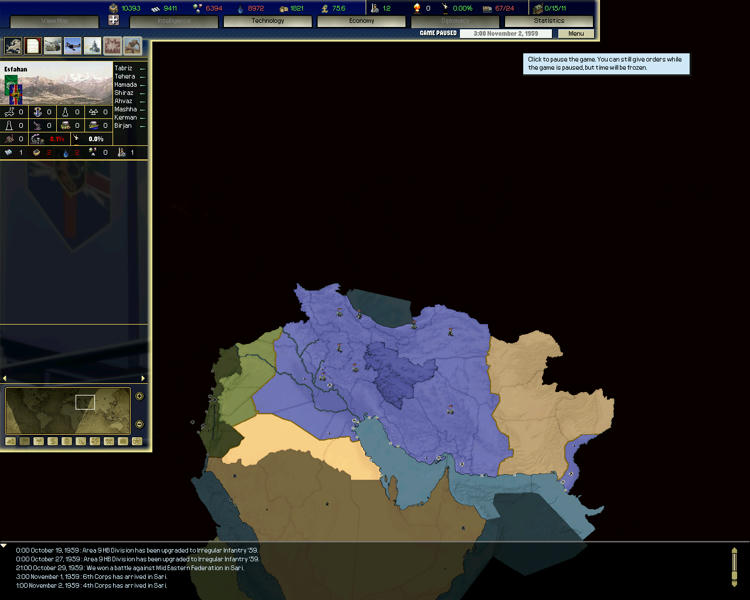This screenshot has height=600, width=750.
Task: Open the Statistics screen
Action: (549, 21)
